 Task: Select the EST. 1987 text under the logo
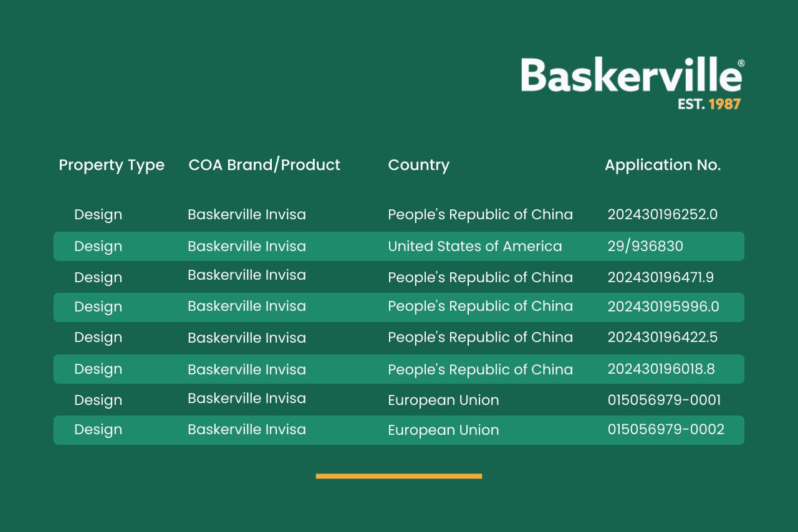point(709,104)
